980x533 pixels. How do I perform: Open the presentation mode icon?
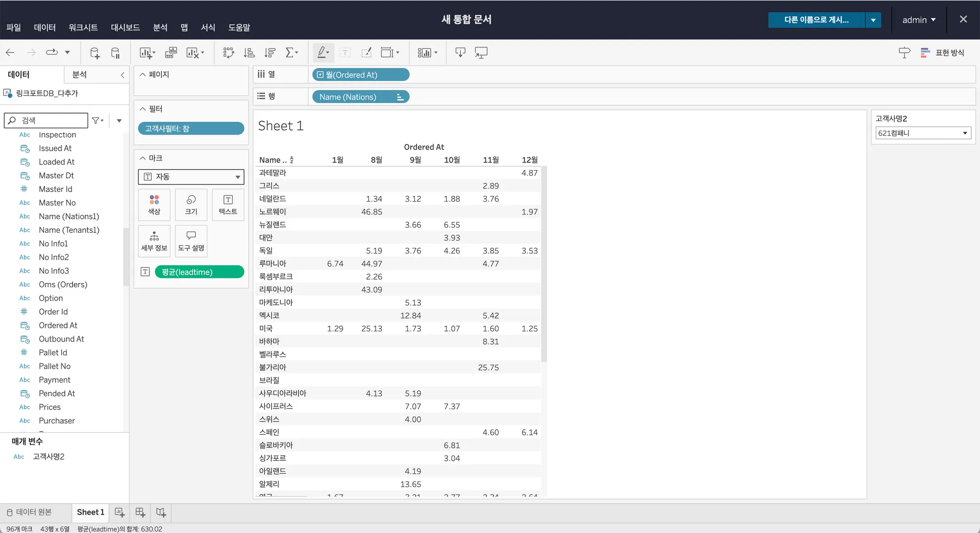pyautogui.click(x=481, y=53)
